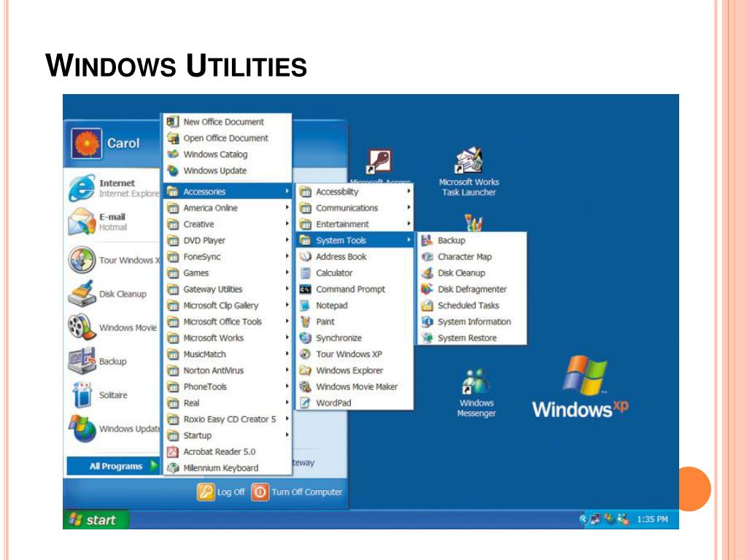Expand the Real submenu
Image resolution: width=747 pixels, height=560 pixels.
pyautogui.click(x=228, y=402)
